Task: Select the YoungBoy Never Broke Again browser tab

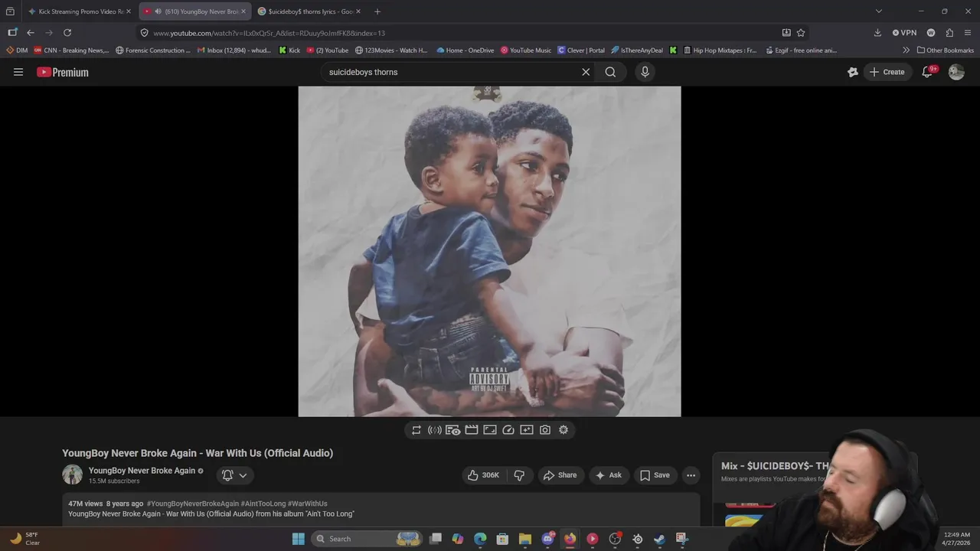Action: click(195, 11)
